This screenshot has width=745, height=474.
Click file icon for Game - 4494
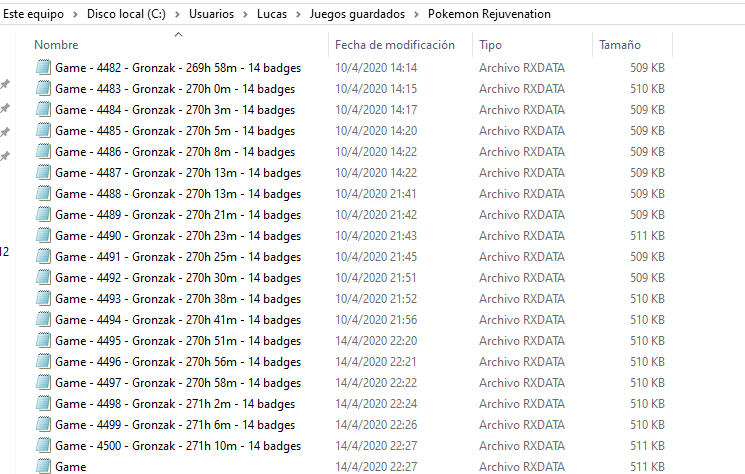tap(43, 319)
